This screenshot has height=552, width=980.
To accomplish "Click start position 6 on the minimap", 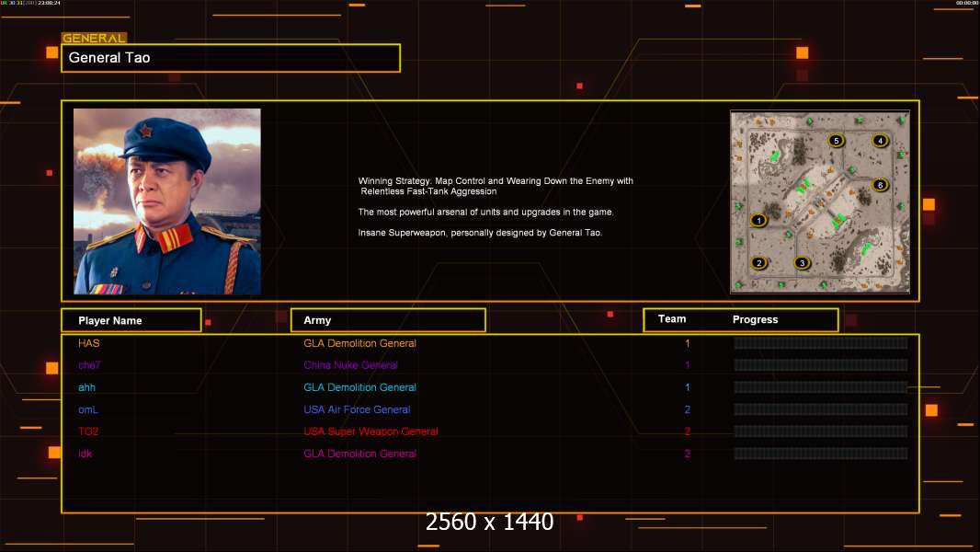I will coord(880,185).
